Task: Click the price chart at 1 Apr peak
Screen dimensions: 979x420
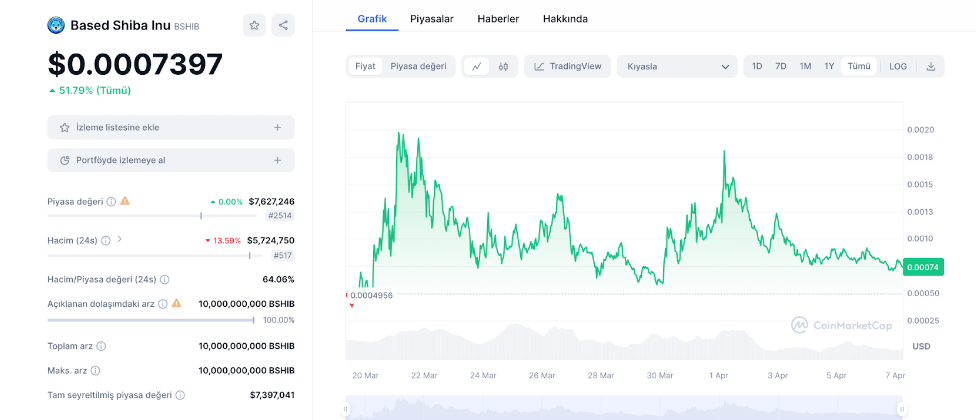Action: point(723,152)
